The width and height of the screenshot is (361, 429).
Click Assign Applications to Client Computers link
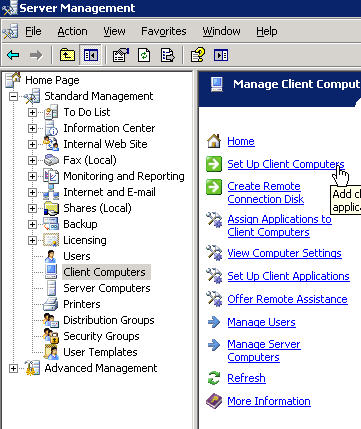pos(279,226)
